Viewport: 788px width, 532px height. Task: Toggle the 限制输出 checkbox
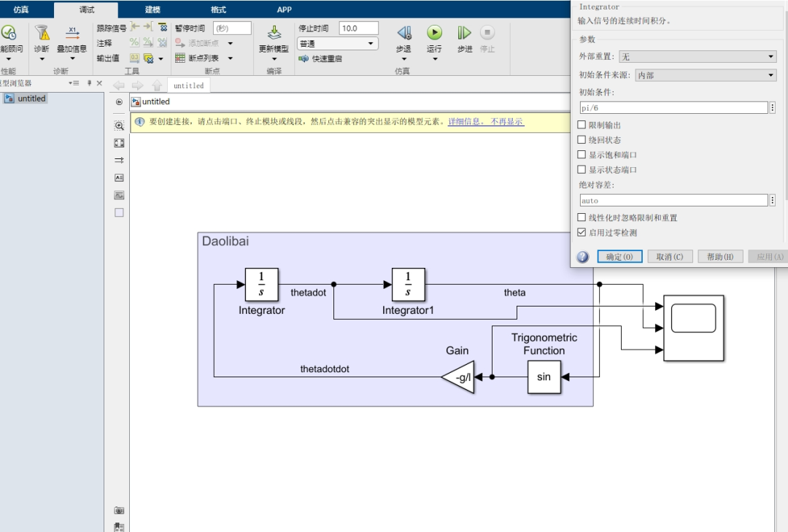(x=582, y=125)
